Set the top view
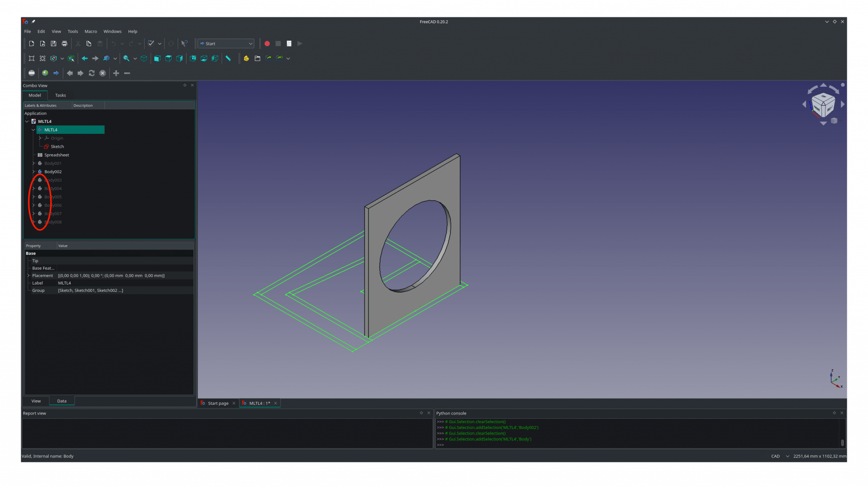The height and width of the screenshot is (487, 868). tap(168, 58)
